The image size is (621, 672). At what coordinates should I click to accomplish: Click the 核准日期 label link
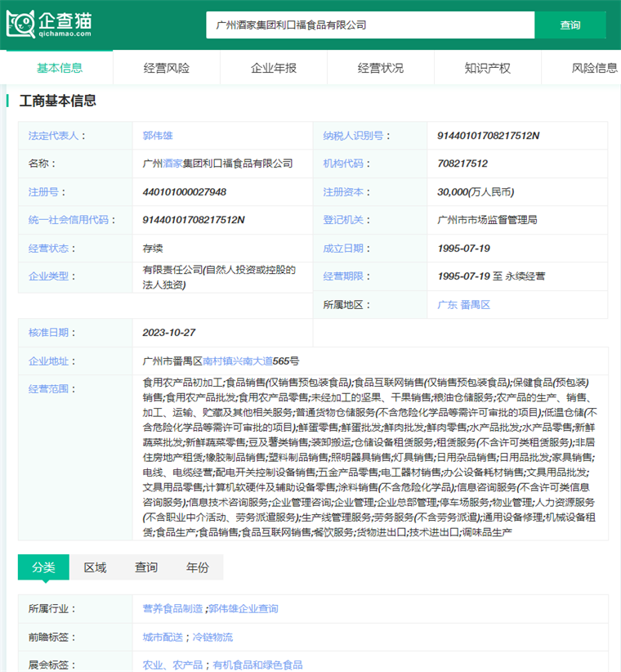[48, 333]
